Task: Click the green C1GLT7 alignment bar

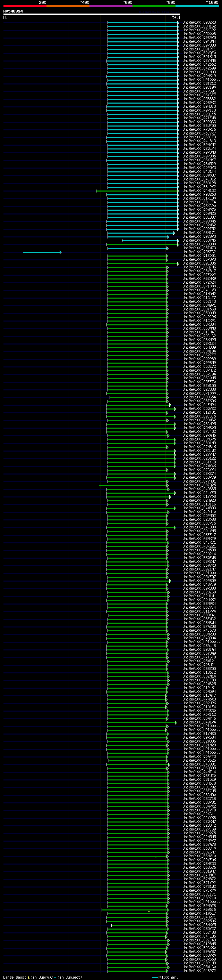Action: coord(138,298)
